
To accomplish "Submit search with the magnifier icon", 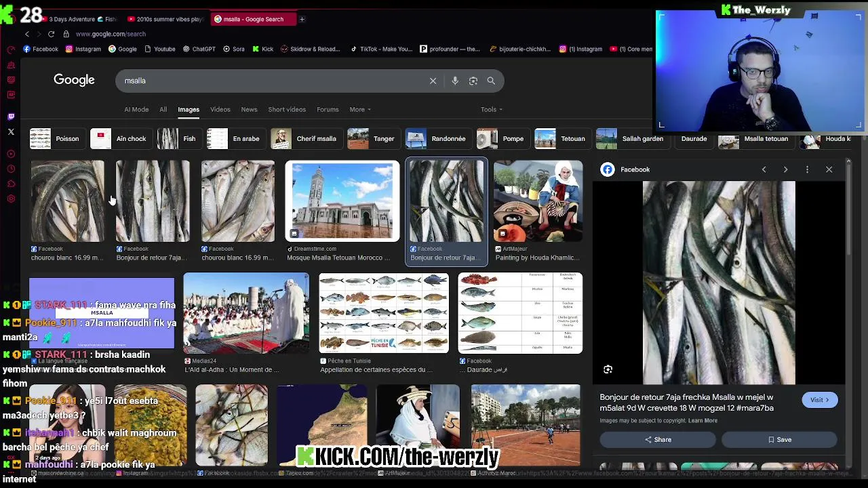I will point(491,81).
